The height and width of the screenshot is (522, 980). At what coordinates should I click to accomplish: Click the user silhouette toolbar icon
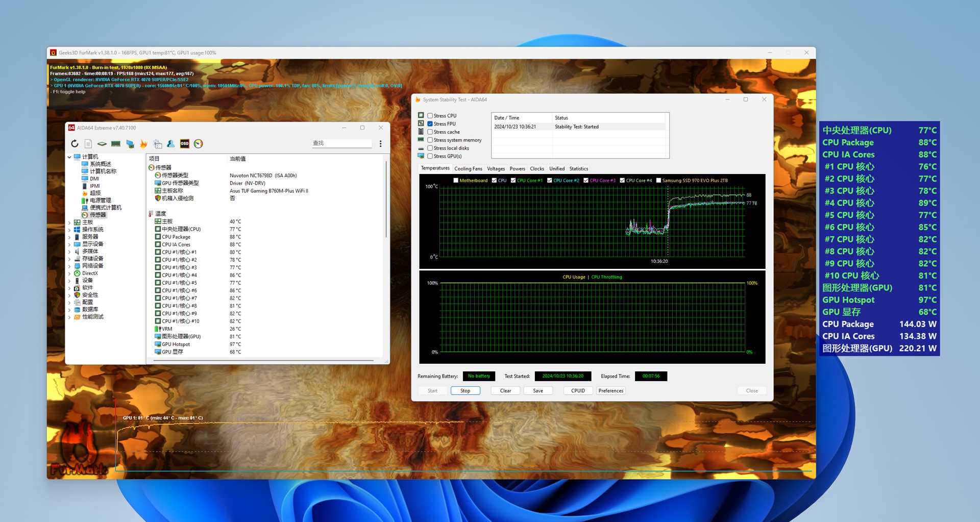[171, 144]
